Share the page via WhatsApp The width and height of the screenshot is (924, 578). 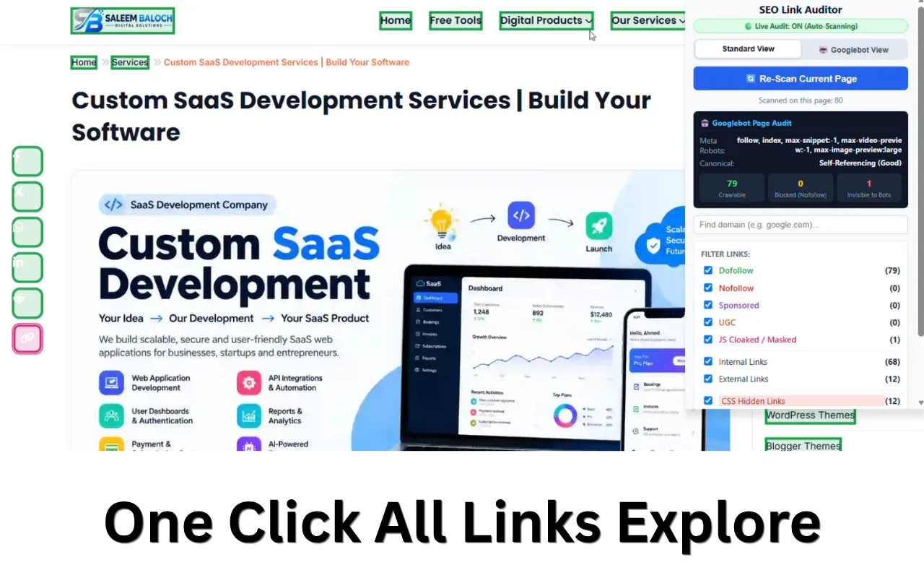click(27, 232)
